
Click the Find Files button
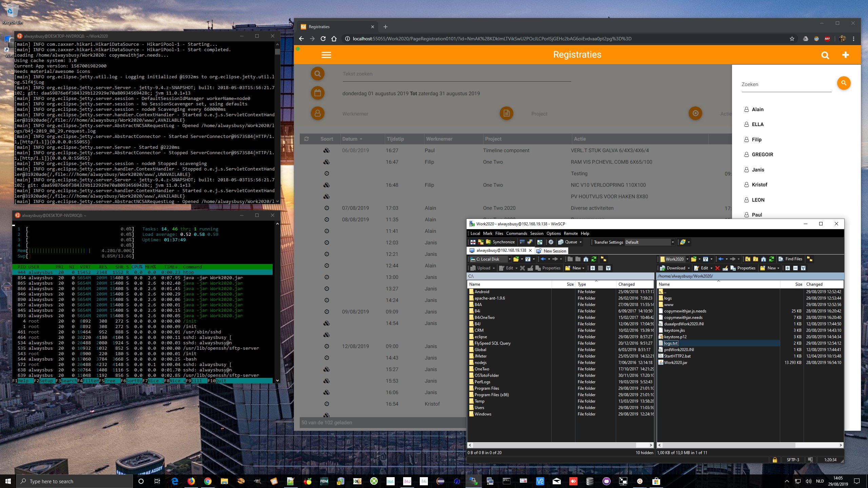790,259
